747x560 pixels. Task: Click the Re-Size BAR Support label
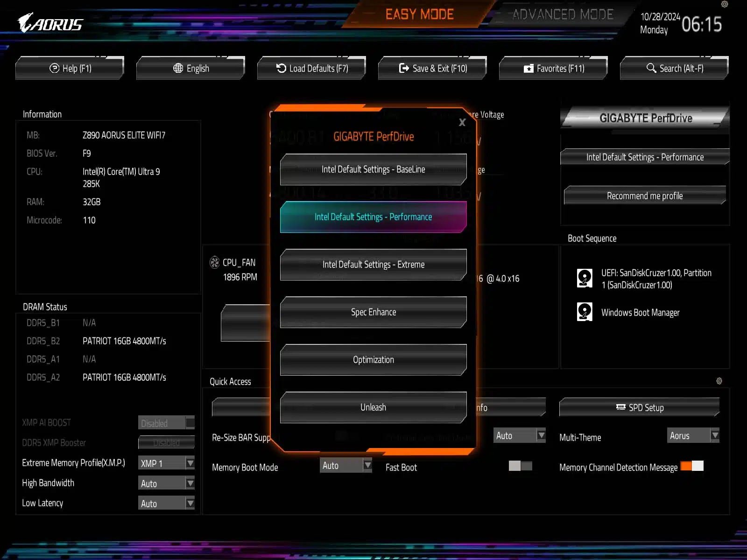click(x=241, y=438)
